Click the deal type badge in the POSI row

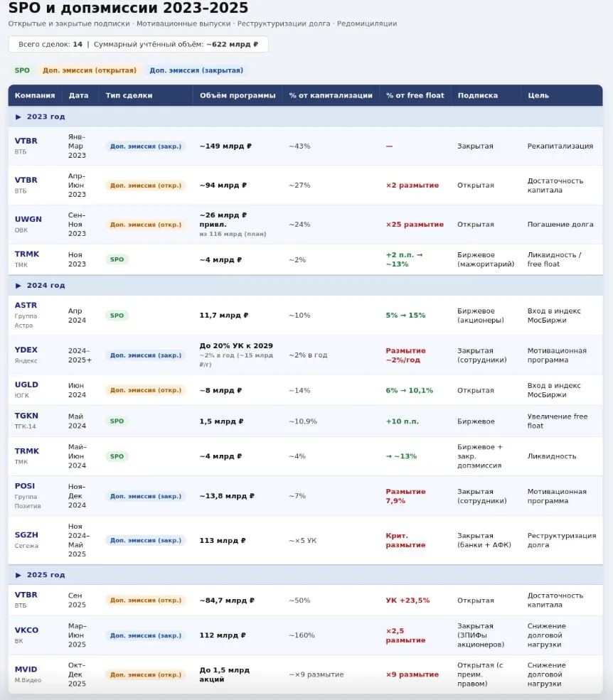(146, 496)
